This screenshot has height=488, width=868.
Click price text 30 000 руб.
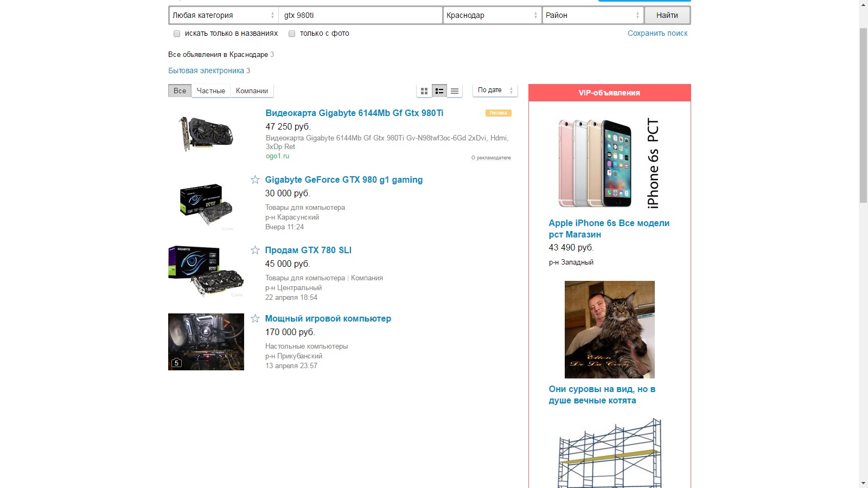pyautogui.click(x=288, y=193)
